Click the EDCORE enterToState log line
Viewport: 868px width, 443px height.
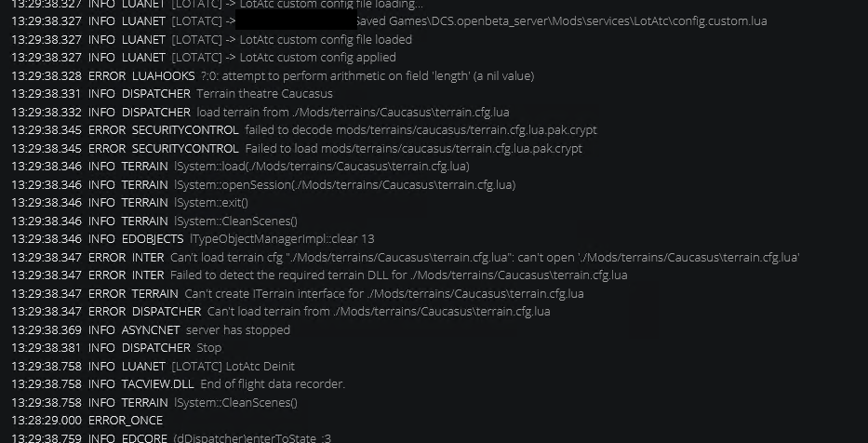click(x=171, y=438)
